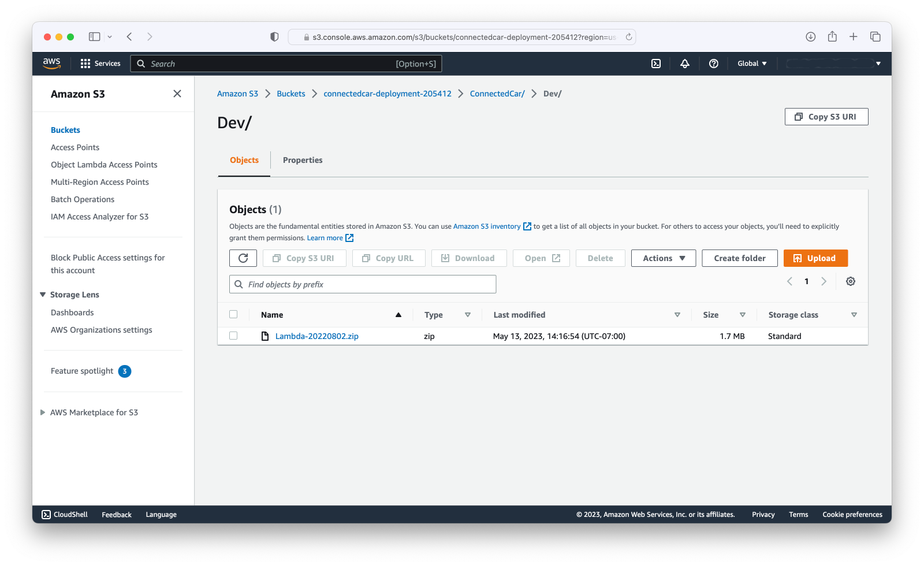Open the Amazon S3 breadcrumb link
Image resolution: width=924 pixels, height=566 pixels.
click(237, 94)
